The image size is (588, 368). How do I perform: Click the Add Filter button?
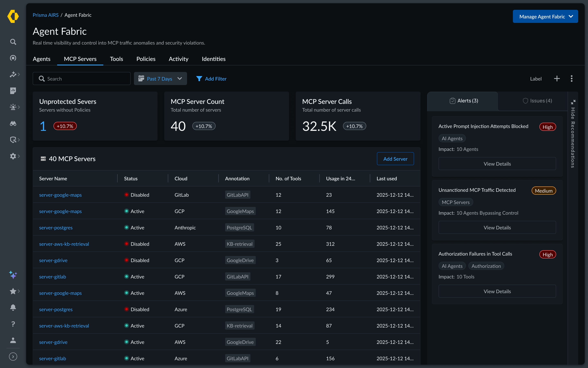coord(211,79)
